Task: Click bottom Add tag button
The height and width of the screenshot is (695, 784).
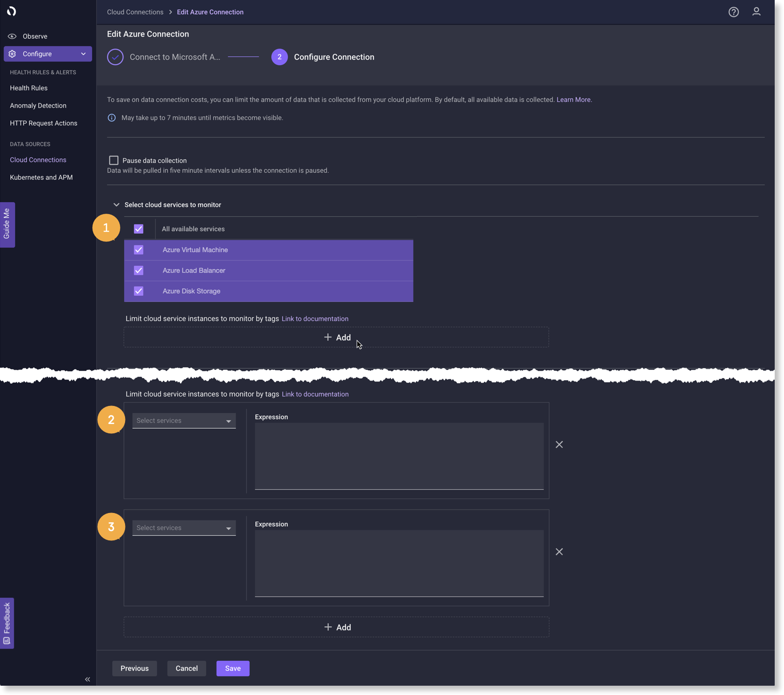Action: [336, 627]
